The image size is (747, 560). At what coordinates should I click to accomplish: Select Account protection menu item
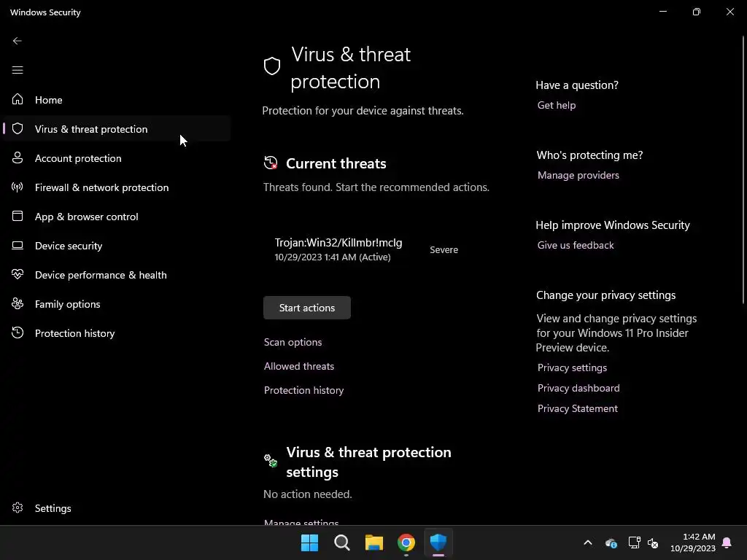[117, 158]
